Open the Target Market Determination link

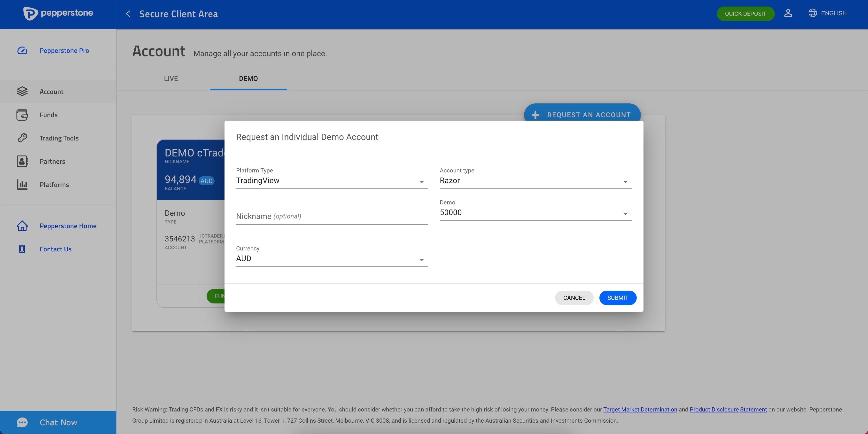tap(640, 409)
